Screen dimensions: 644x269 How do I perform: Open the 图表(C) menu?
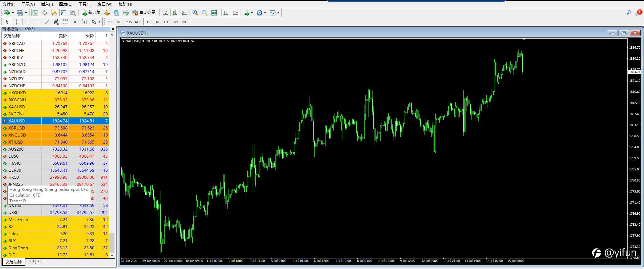pos(66,4)
